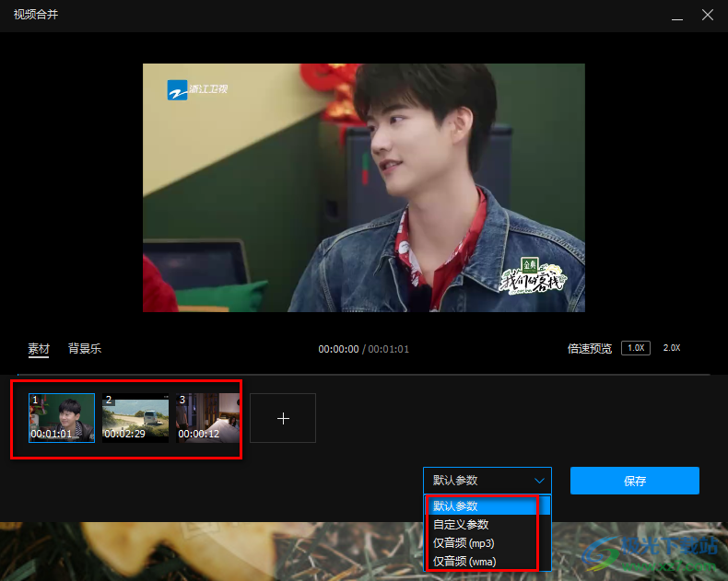Close the 视频合并 window
The image size is (728, 581).
point(708,15)
